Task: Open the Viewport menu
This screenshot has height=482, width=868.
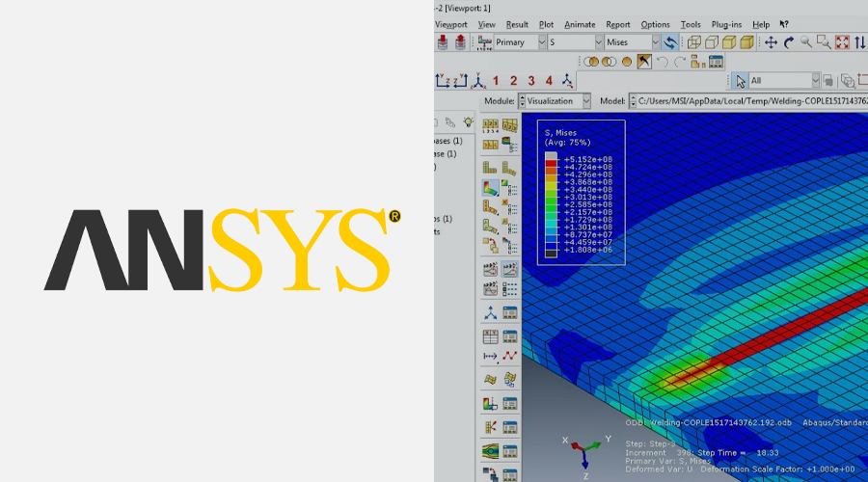Action: click(x=451, y=24)
